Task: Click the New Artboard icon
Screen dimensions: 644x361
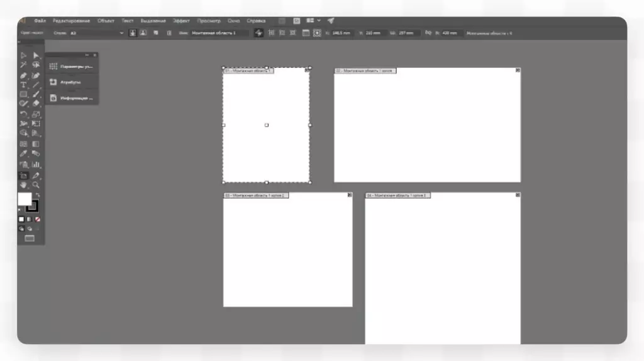Action: (x=156, y=33)
